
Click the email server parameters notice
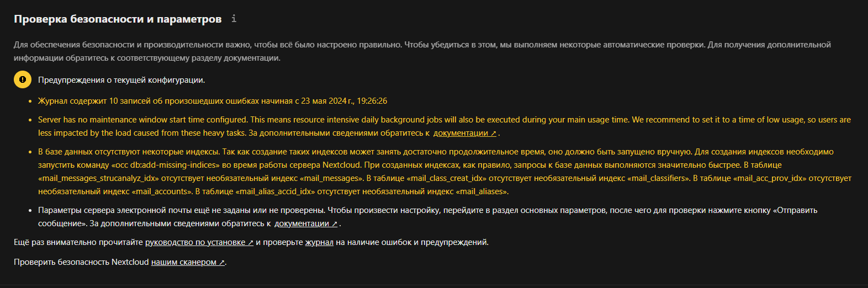(428, 217)
